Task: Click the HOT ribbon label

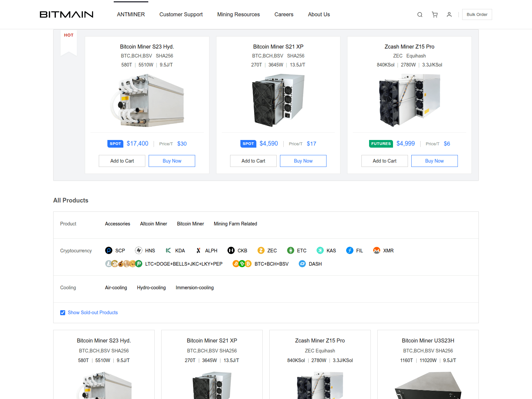Action: pyautogui.click(x=69, y=35)
